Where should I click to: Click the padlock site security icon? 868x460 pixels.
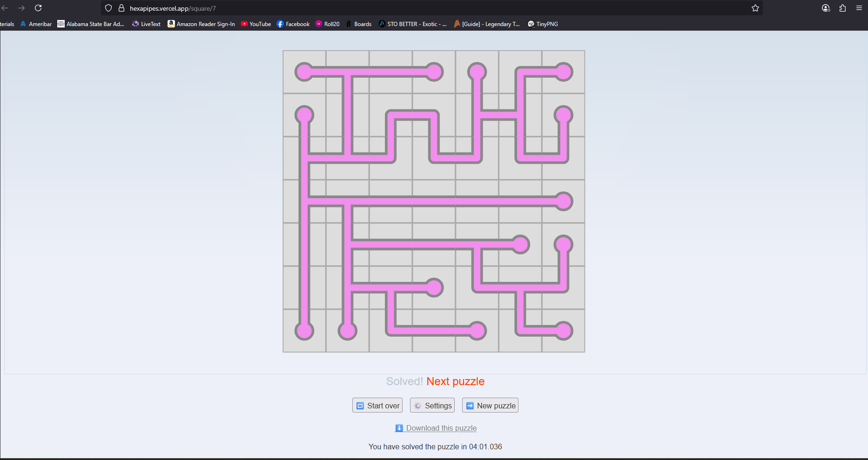[x=121, y=8]
